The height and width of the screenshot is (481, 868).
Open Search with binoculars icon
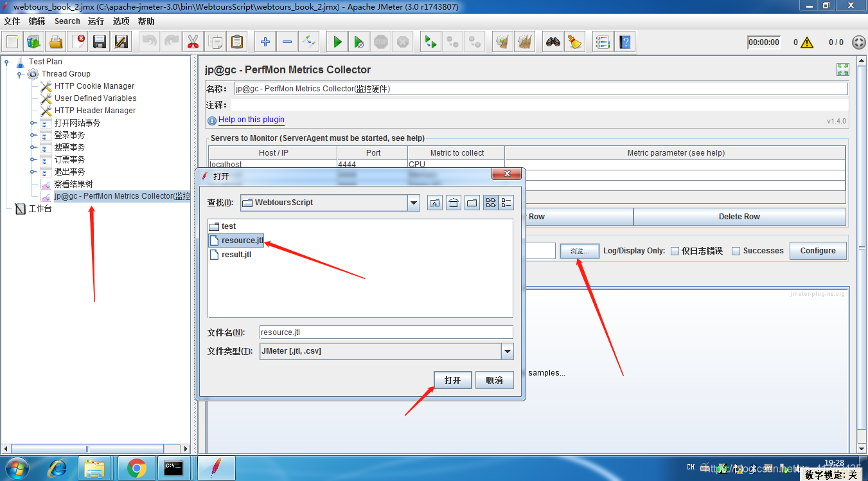point(553,42)
